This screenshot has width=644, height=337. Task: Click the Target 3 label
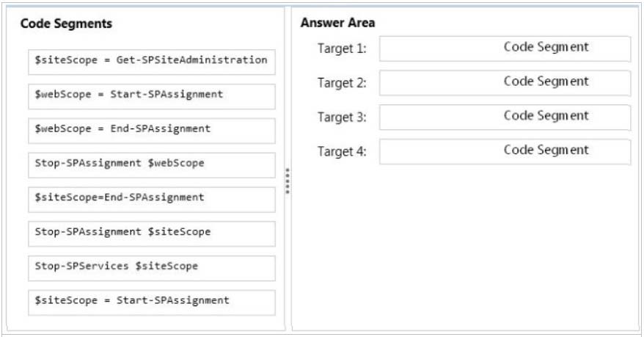[342, 117]
